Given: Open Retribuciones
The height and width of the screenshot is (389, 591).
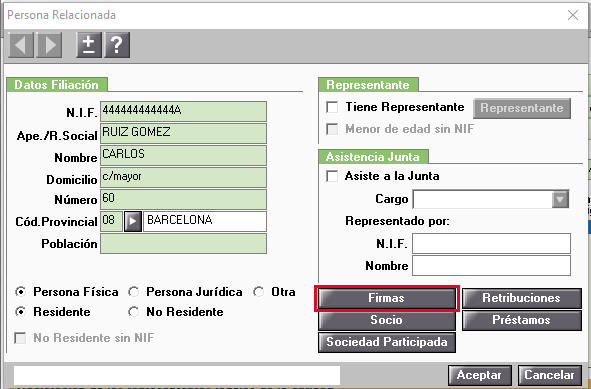Looking at the screenshot, I should [x=522, y=298].
